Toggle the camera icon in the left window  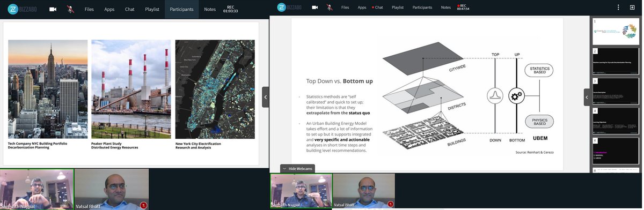point(53,9)
